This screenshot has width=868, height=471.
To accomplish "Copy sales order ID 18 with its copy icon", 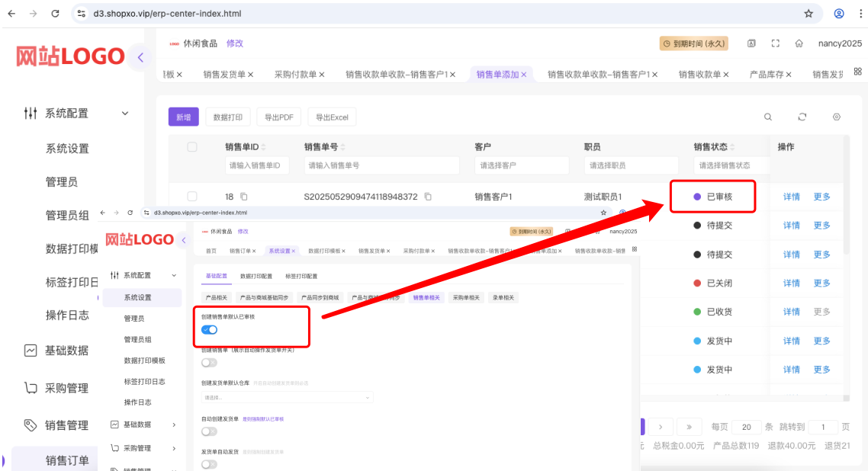I will (x=243, y=197).
